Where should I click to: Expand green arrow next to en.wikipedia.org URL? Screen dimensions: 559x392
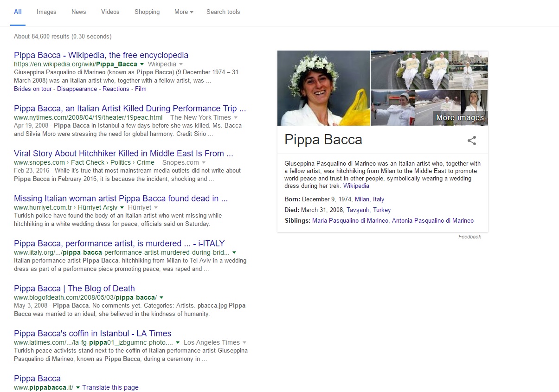(142, 64)
